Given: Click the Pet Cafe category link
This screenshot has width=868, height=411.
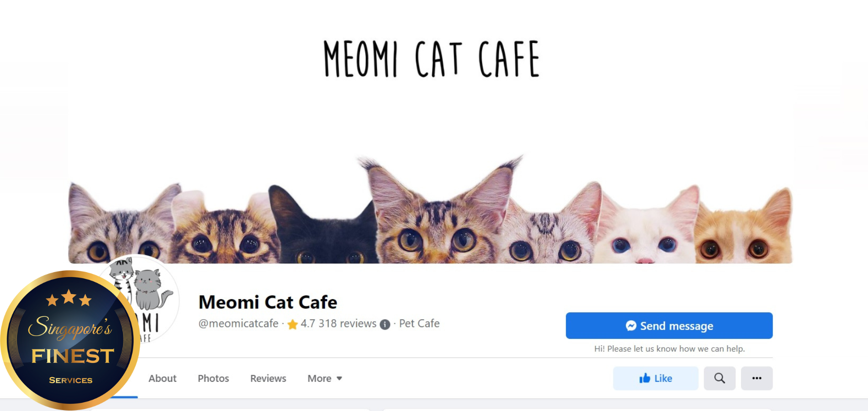Looking at the screenshot, I should [419, 323].
